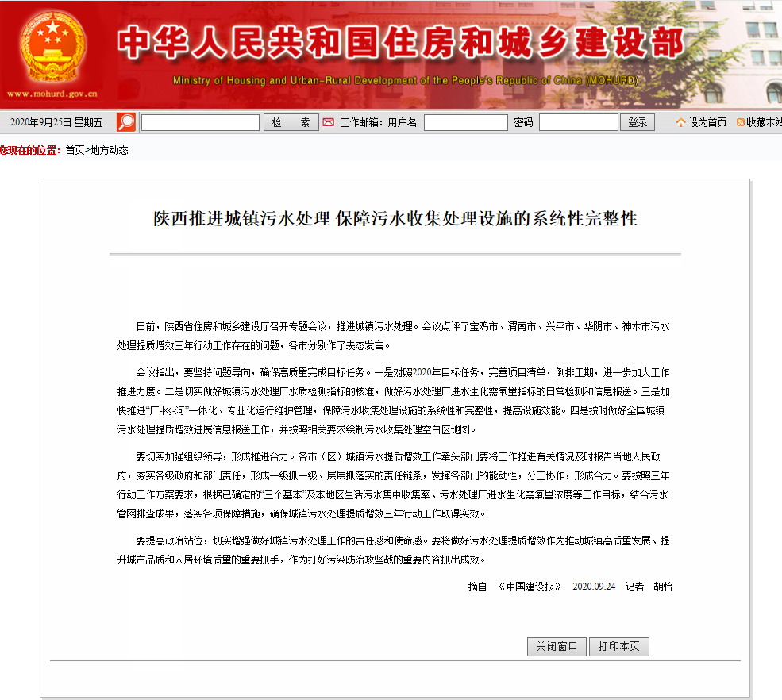Open the 收藏本站 link

click(x=764, y=122)
